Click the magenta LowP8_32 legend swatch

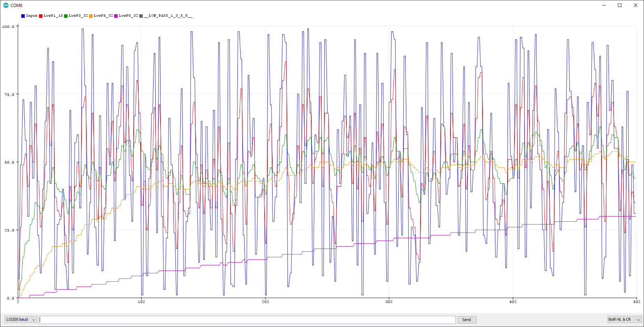116,16
